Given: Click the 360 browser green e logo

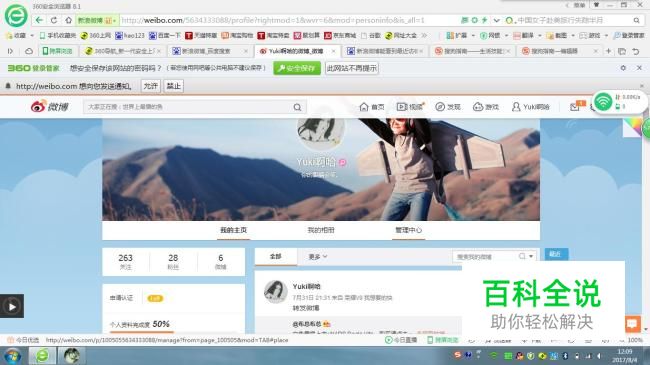Looking at the screenshot, I should (x=16, y=16).
